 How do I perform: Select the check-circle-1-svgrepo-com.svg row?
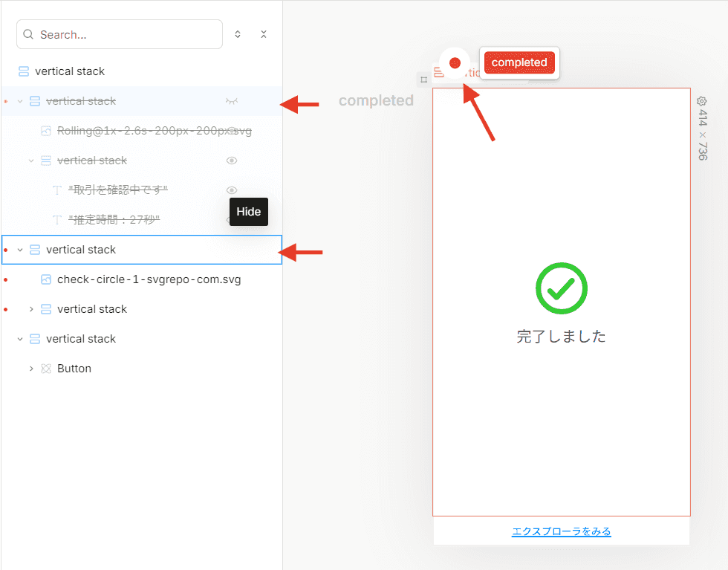pyautogui.click(x=142, y=279)
